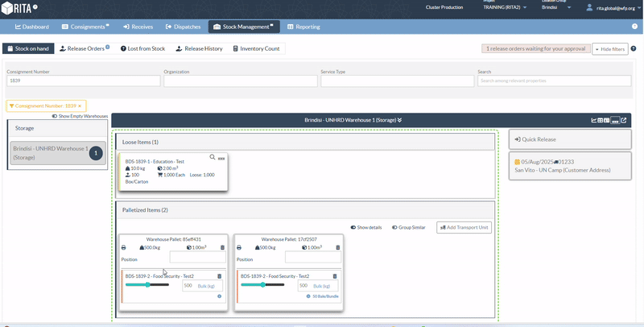This screenshot has width=644, height=327.
Task: Adjust quantity slider on pallet 85eff431
Action: pos(148,284)
